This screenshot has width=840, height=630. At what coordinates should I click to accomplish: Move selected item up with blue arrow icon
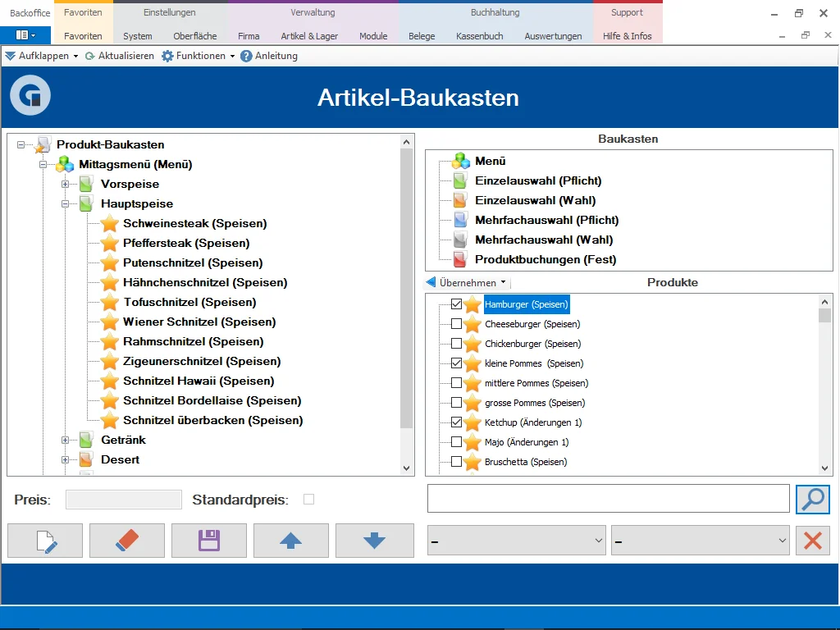point(290,540)
